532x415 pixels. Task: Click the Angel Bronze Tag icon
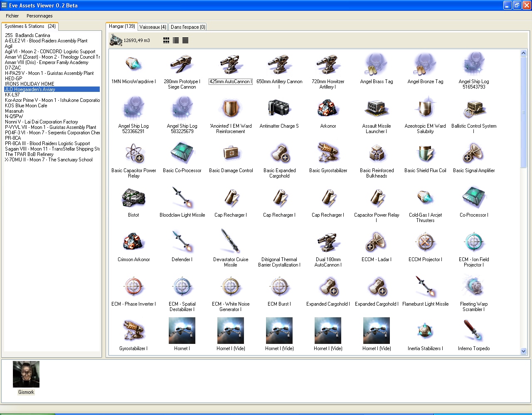(425, 64)
